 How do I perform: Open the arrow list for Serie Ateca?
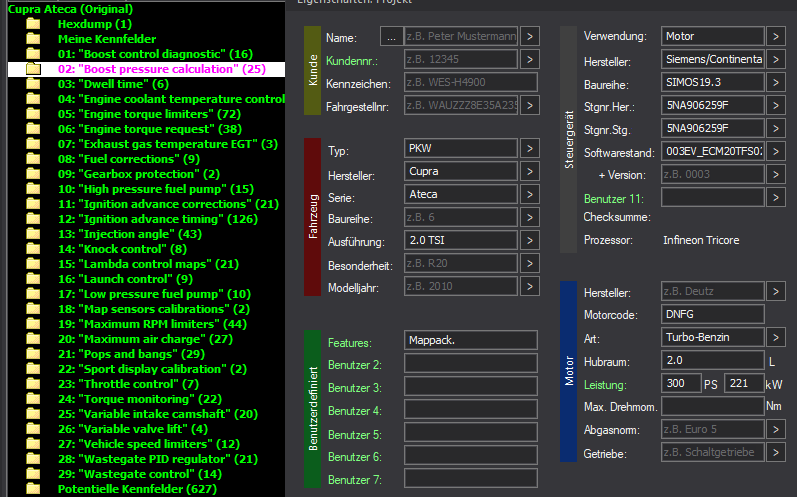coord(530,194)
